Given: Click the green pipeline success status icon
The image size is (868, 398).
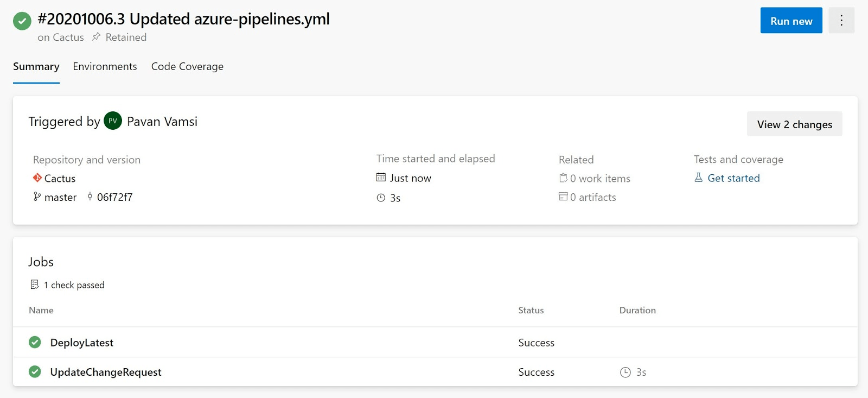Looking at the screenshot, I should pyautogui.click(x=22, y=21).
